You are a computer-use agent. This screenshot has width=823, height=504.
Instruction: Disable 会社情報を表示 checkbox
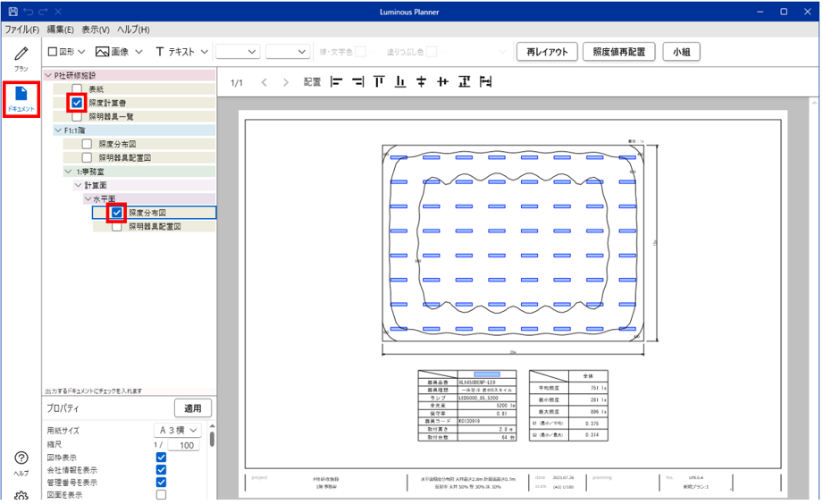click(161, 470)
